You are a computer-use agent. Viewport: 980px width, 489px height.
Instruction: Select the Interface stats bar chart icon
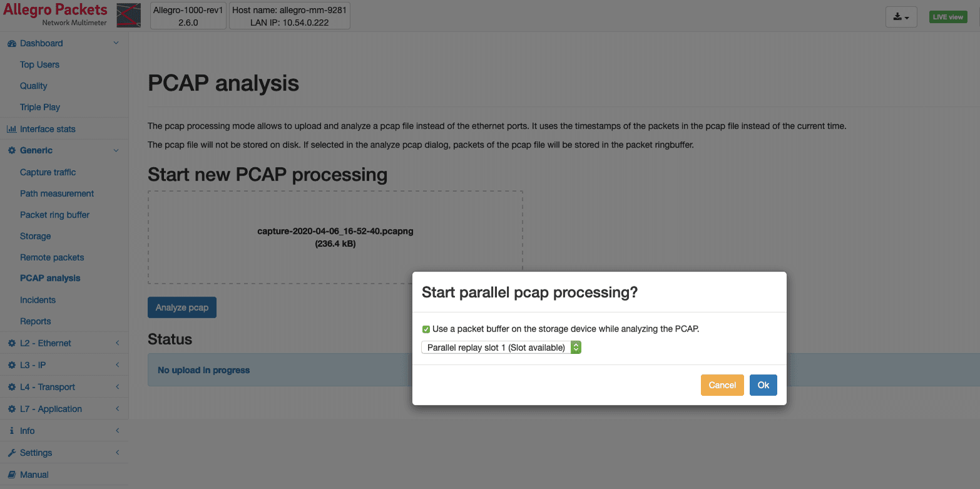(12, 128)
